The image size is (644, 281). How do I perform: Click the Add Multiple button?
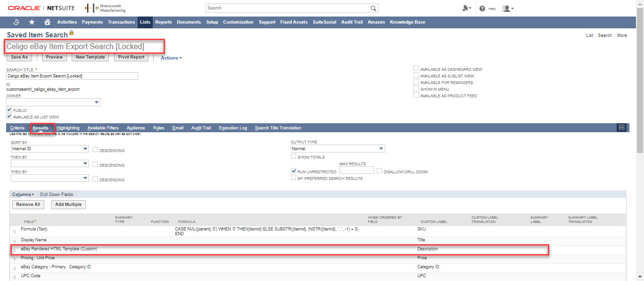coord(68,204)
